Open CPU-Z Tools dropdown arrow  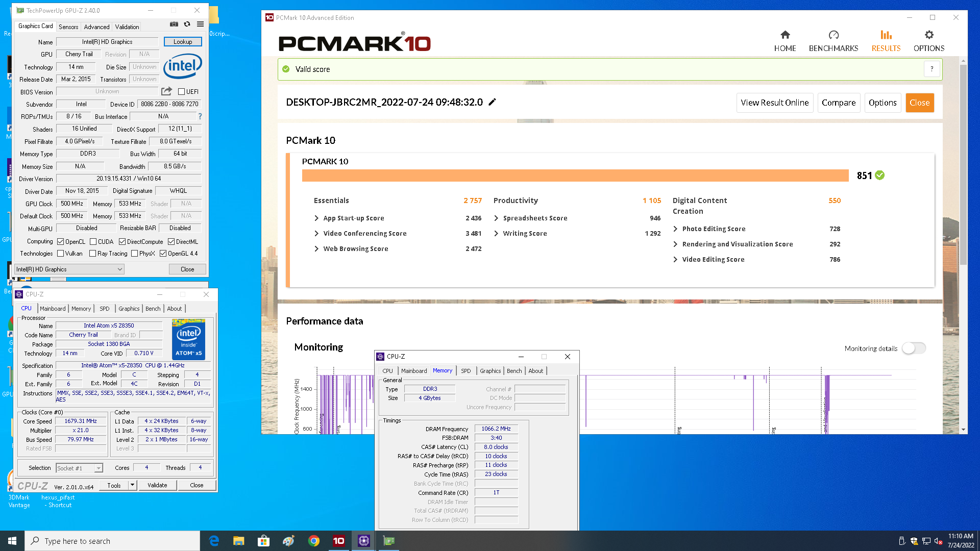click(x=132, y=485)
